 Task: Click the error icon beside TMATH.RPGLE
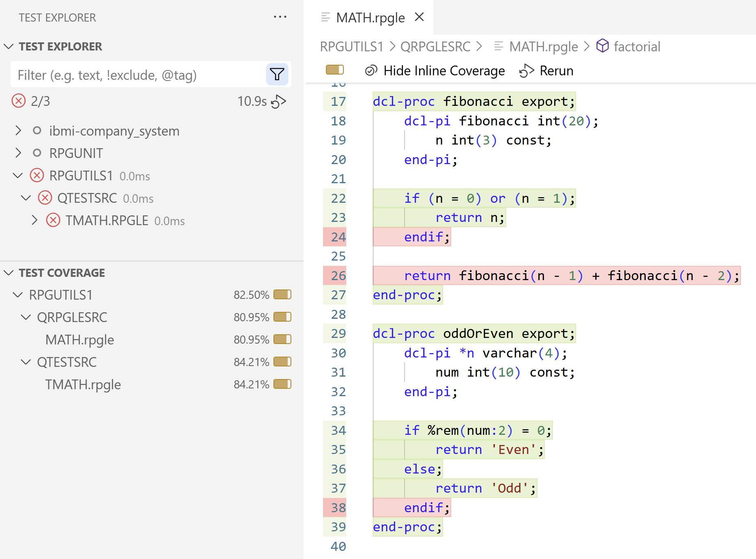(x=53, y=220)
